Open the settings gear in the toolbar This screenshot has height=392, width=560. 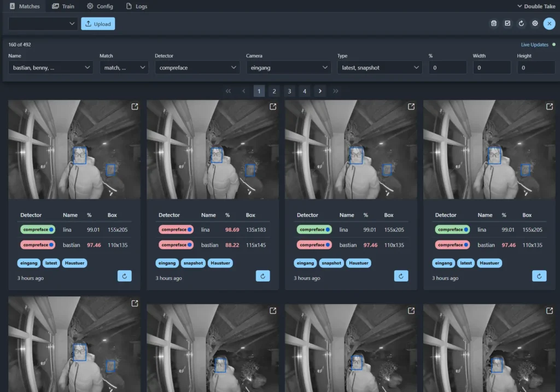[x=535, y=24]
